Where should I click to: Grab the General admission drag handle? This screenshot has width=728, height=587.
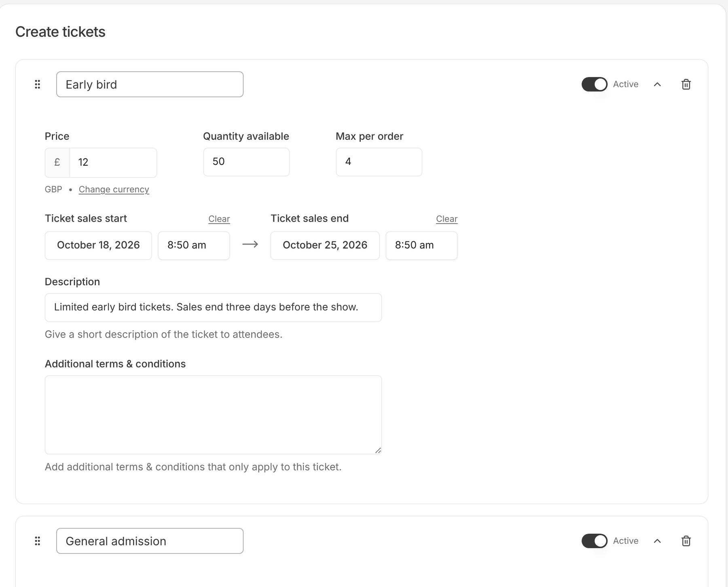(38, 541)
